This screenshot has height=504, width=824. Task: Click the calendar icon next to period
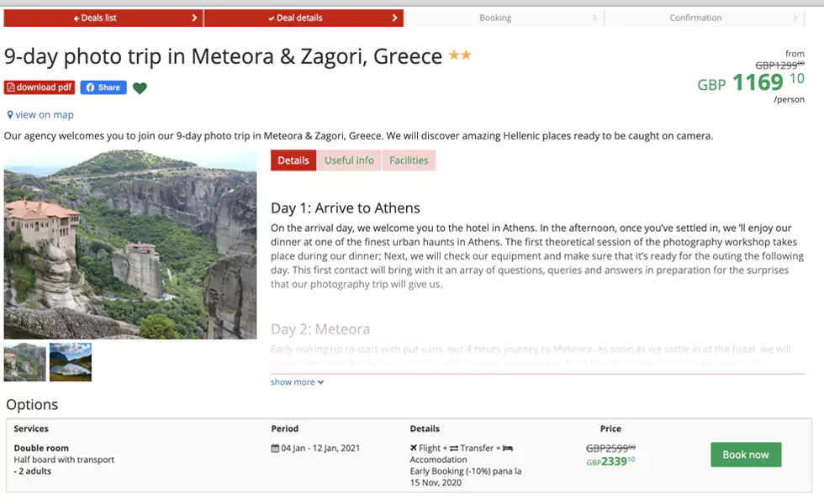click(x=275, y=449)
